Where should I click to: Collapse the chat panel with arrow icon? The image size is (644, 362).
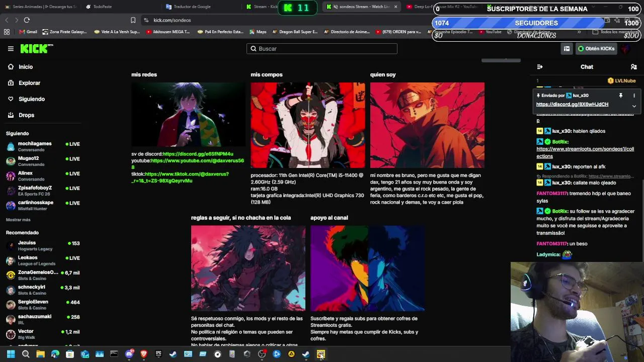tap(540, 67)
